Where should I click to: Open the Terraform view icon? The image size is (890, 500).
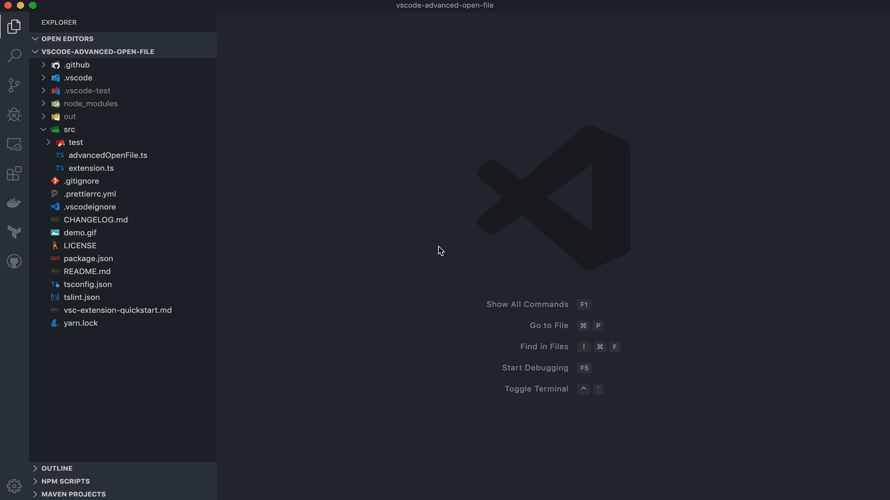point(14,232)
